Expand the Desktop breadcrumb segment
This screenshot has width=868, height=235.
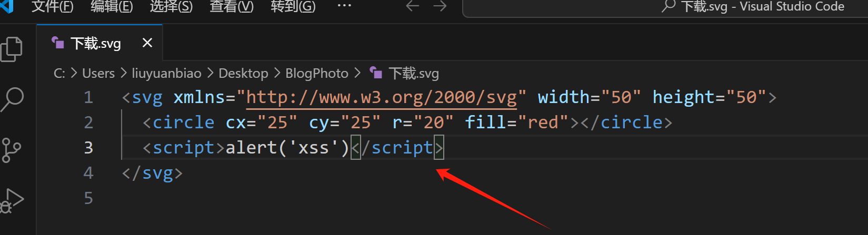[243, 73]
